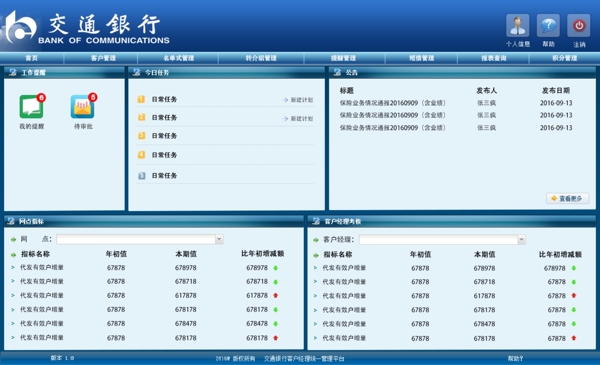Screen dimensions: 600x365
Task: Open 我的提醒 green chat icon
Action: click(31, 106)
